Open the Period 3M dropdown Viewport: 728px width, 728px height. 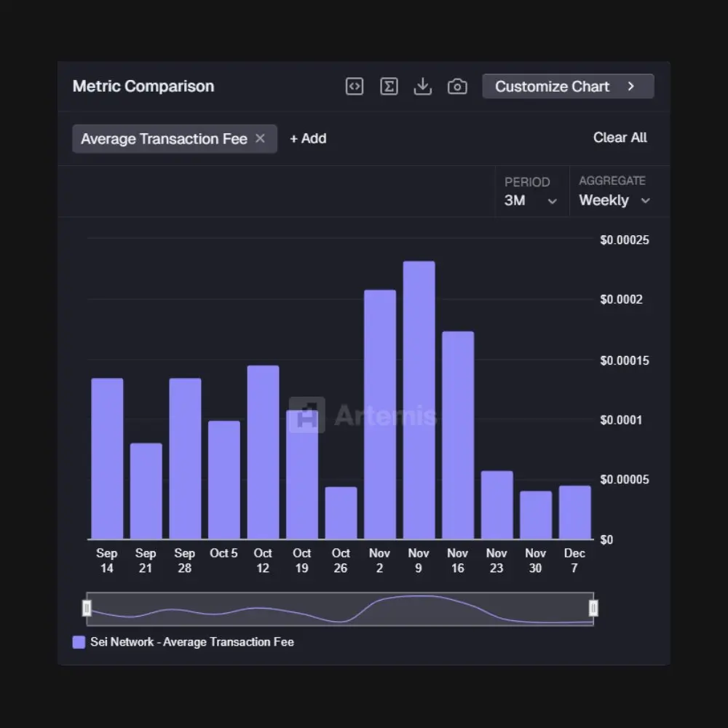click(531, 191)
